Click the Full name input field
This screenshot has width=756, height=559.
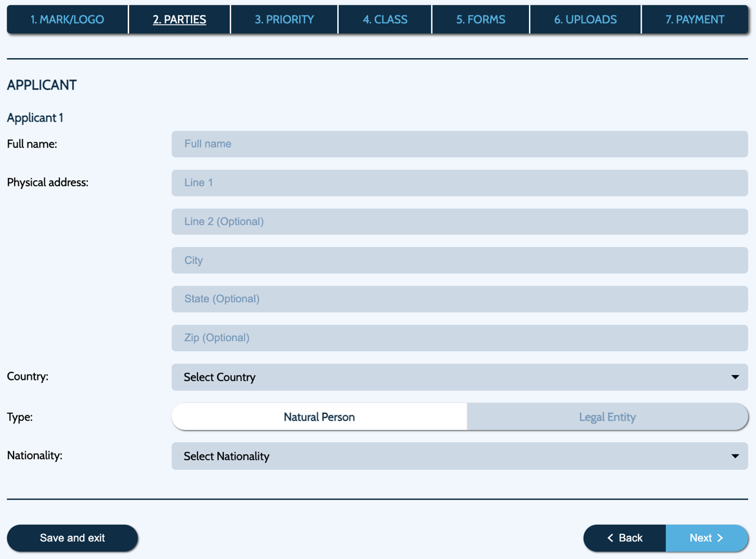pyautogui.click(x=459, y=144)
